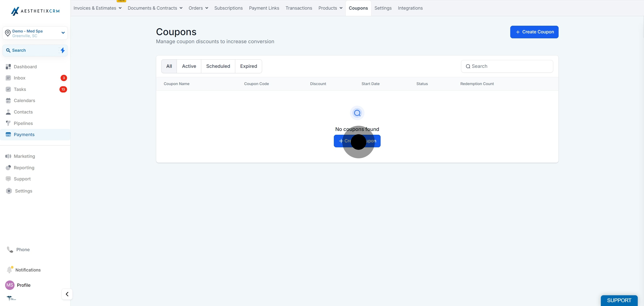Open the Tasks icon in sidebar

[x=8, y=89]
